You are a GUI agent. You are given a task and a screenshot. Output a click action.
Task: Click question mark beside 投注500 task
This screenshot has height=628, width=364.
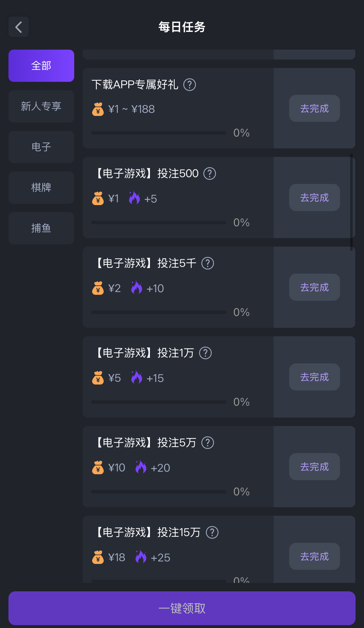pos(210,174)
